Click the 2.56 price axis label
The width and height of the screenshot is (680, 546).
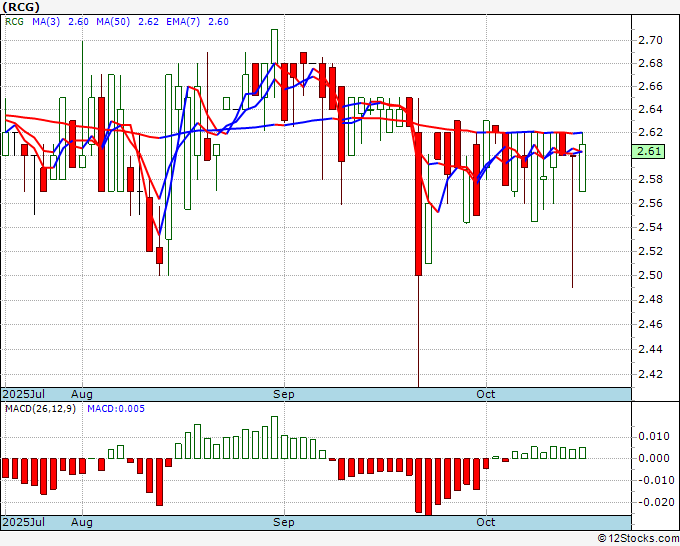coord(651,203)
